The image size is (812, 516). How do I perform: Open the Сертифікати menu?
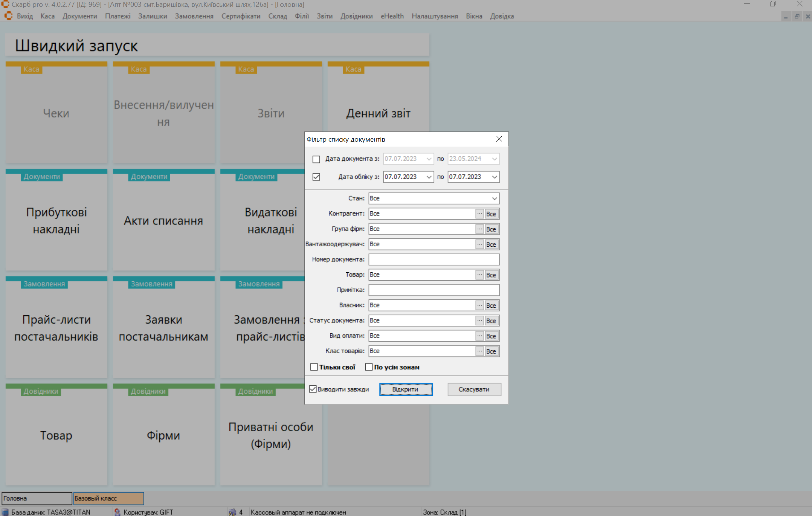pos(241,16)
